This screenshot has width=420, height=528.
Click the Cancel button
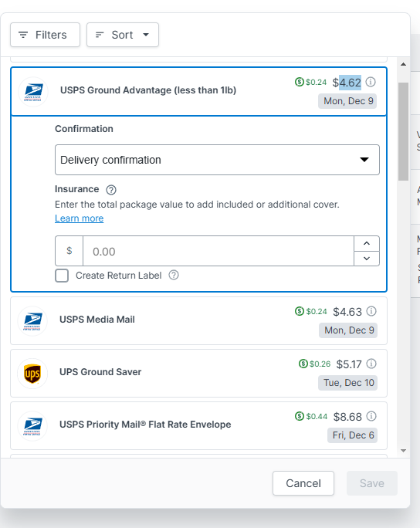coord(303,483)
